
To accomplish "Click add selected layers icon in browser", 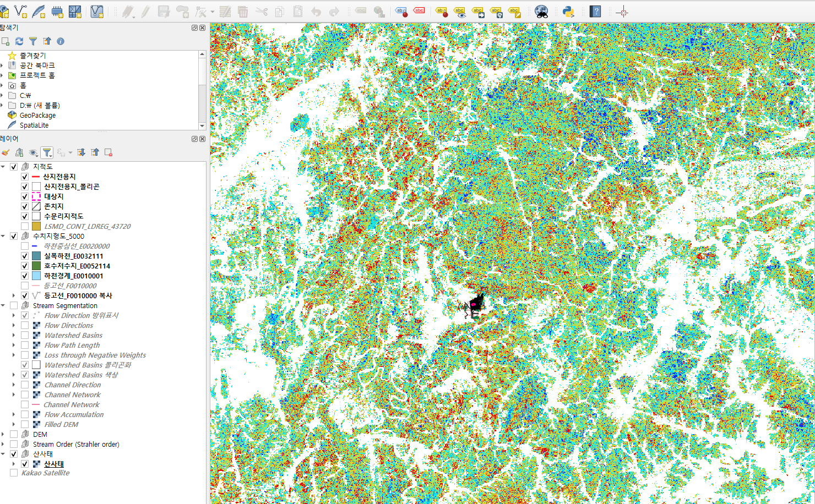I will point(6,41).
